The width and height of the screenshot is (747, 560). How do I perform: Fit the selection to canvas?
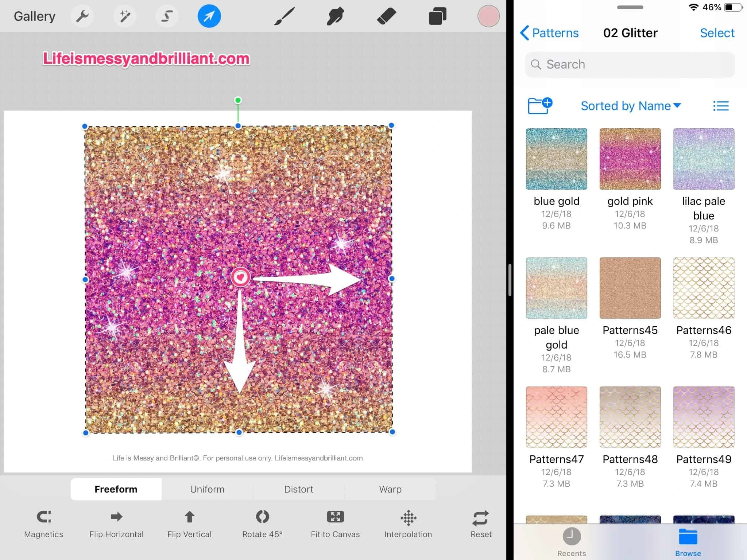click(x=335, y=524)
